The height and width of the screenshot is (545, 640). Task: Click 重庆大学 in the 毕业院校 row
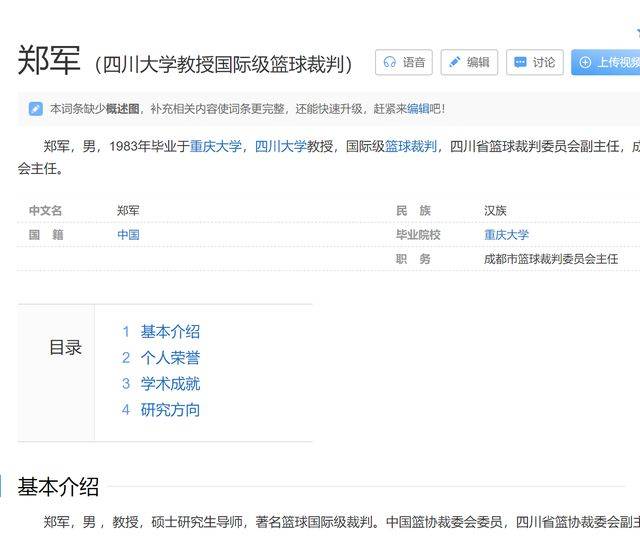pos(506,235)
